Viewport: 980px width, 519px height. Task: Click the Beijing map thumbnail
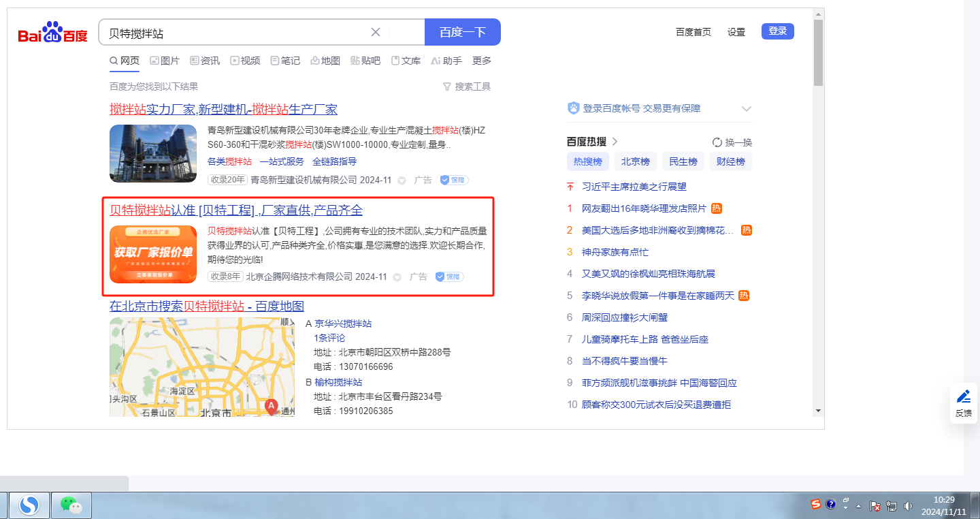click(202, 366)
